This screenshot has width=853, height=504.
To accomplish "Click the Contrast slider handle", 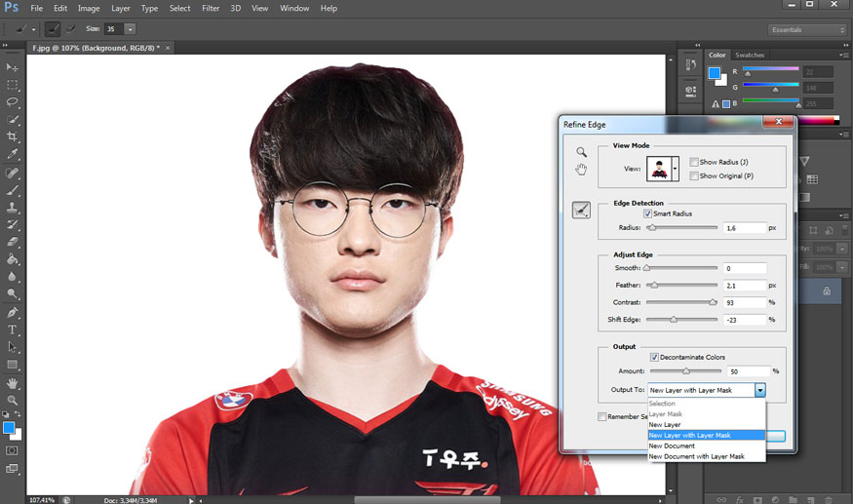I will click(713, 302).
